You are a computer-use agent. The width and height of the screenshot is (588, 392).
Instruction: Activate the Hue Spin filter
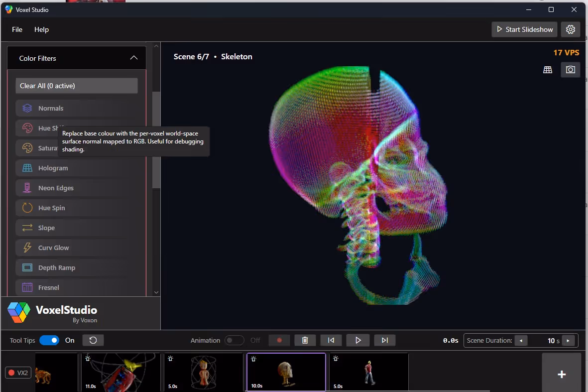pos(77,208)
